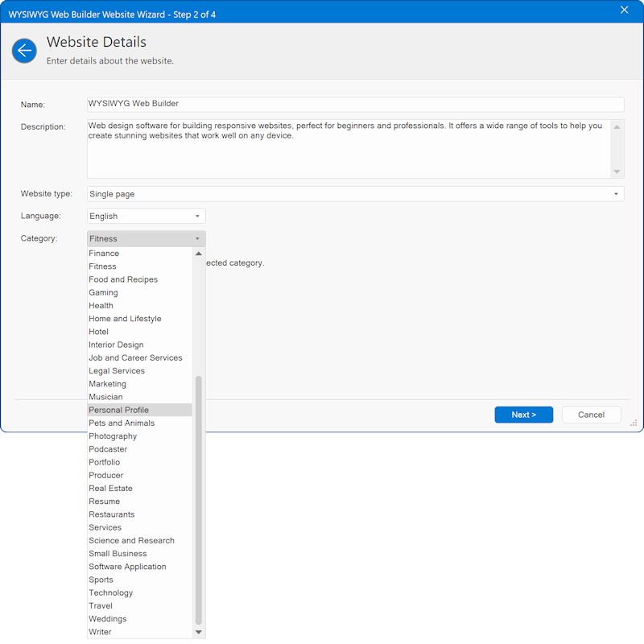Pick Interior Design category
The height and width of the screenshot is (644, 644).
tap(139, 345)
